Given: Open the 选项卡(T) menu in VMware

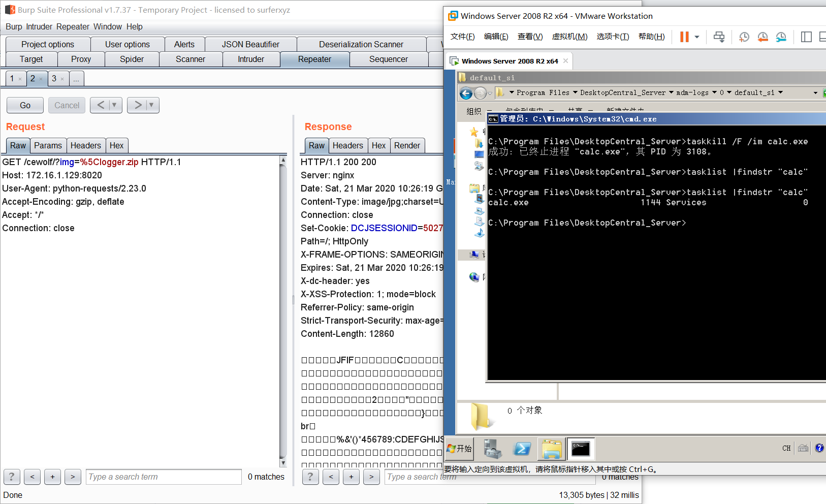Looking at the screenshot, I should (613, 37).
